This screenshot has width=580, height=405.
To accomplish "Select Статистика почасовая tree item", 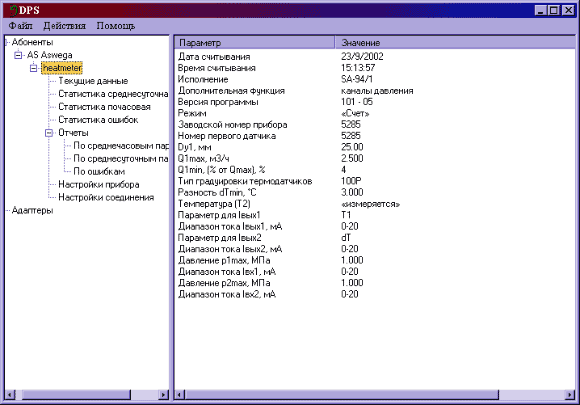I will [104, 107].
